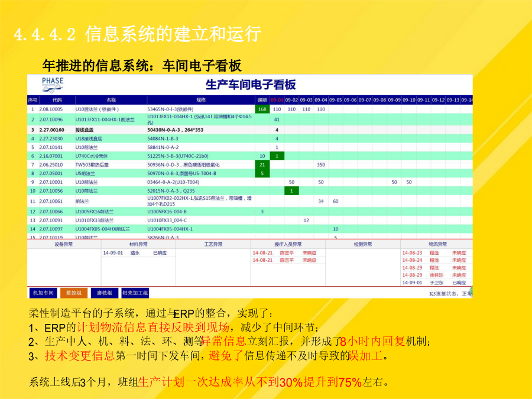Click the 工艺异常 panel header
This screenshot has width=532, height=399.
(213, 244)
